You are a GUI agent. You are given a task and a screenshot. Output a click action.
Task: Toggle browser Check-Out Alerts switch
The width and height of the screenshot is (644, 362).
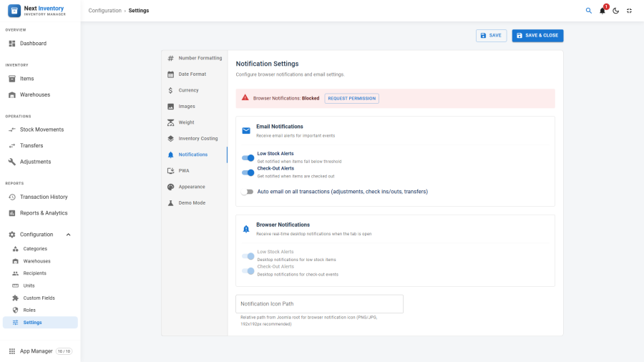tap(248, 271)
